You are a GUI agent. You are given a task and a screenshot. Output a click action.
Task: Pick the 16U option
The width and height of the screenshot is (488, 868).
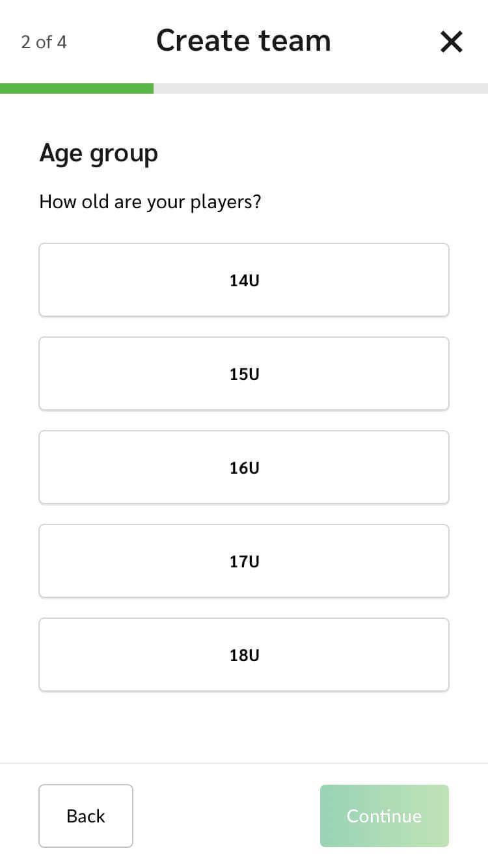[x=244, y=468]
